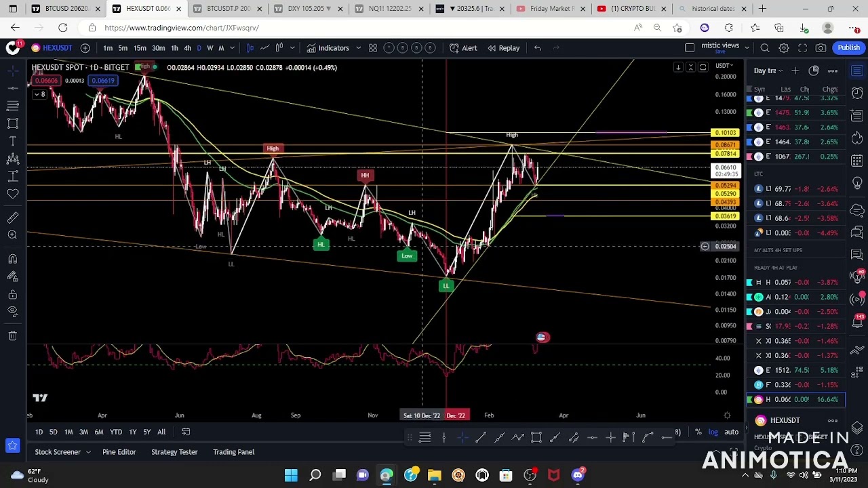The image size is (868, 488).
Task: Select the crosshair cursor tool
Action: (13, 70)
